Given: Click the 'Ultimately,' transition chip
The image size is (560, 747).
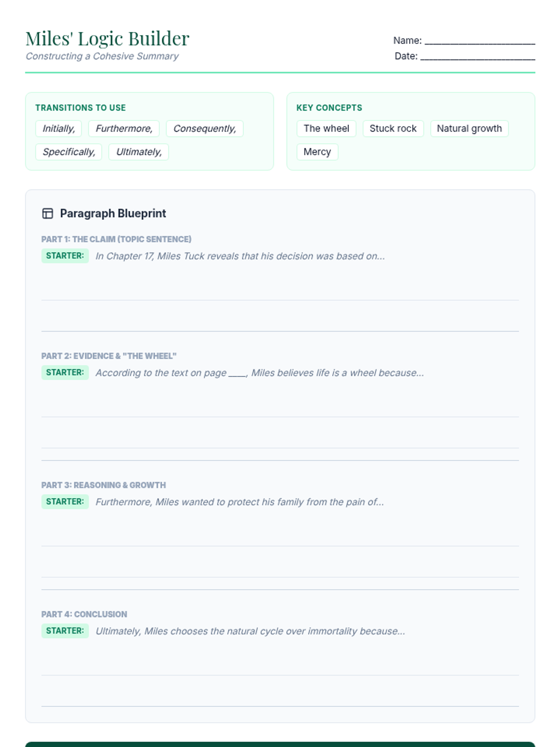Looking at the screenshot, I should pyautogui.click(x=139, y=152).
